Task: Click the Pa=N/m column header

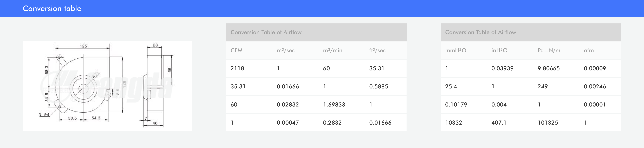Action: point(549,50)
